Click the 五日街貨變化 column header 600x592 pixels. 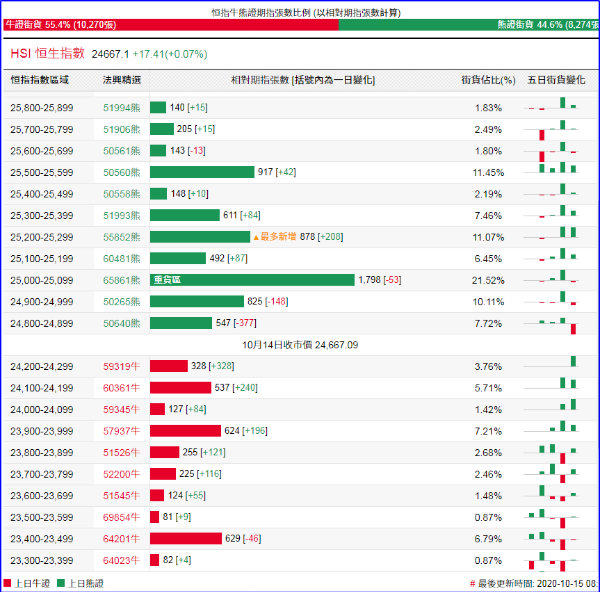pos(556,80)
